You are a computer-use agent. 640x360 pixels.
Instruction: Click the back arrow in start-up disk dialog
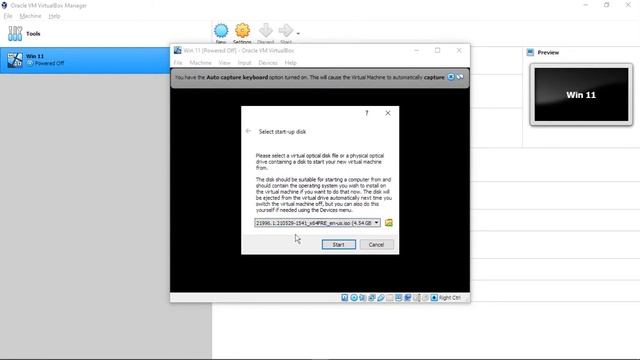(x=248, y=131)
